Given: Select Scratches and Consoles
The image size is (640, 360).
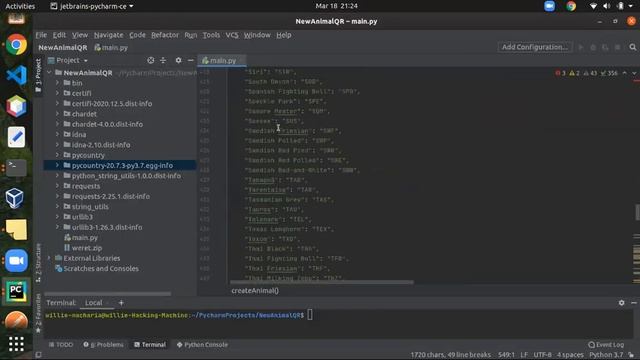Looking at the screenshot, I should 101,269.
